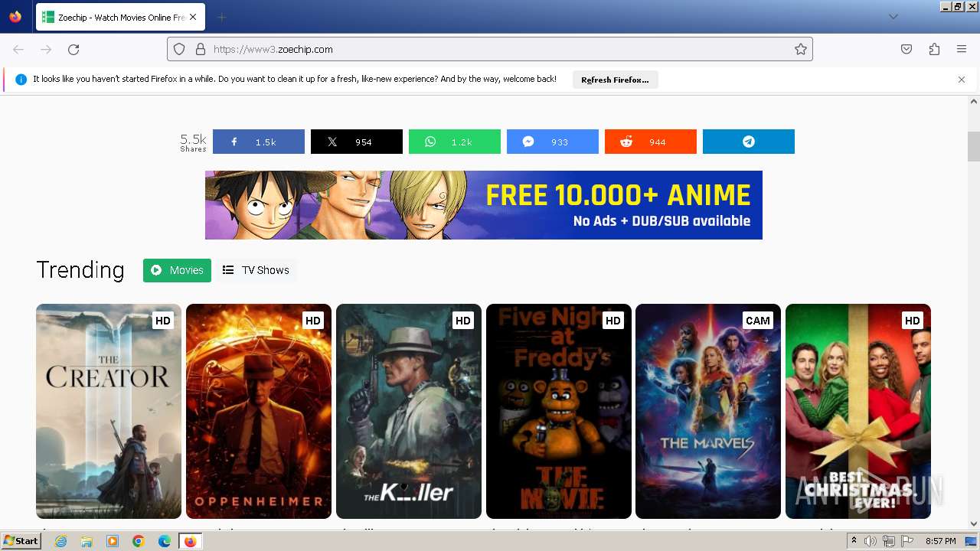The height and width of the screenshot is (551, 980).
Task: Launch Internet Explorer from taskbar
Action: click(60, 541)
